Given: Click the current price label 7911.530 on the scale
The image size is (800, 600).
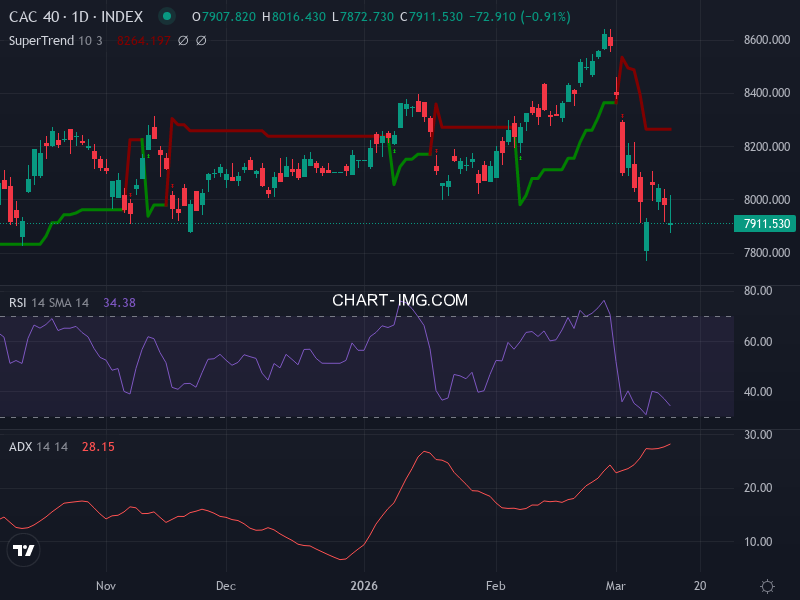Looking at the screenshot, I should (x=764, y=224).
